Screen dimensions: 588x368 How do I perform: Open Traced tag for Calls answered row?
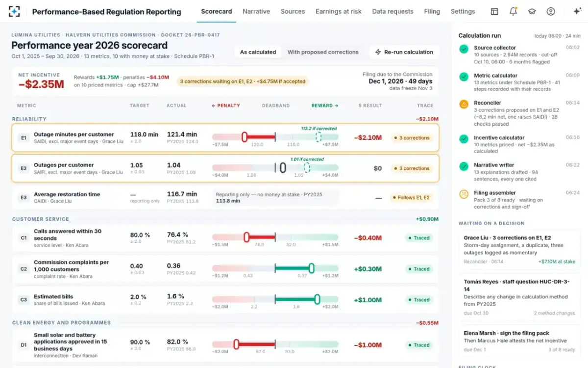coord(419,238)
